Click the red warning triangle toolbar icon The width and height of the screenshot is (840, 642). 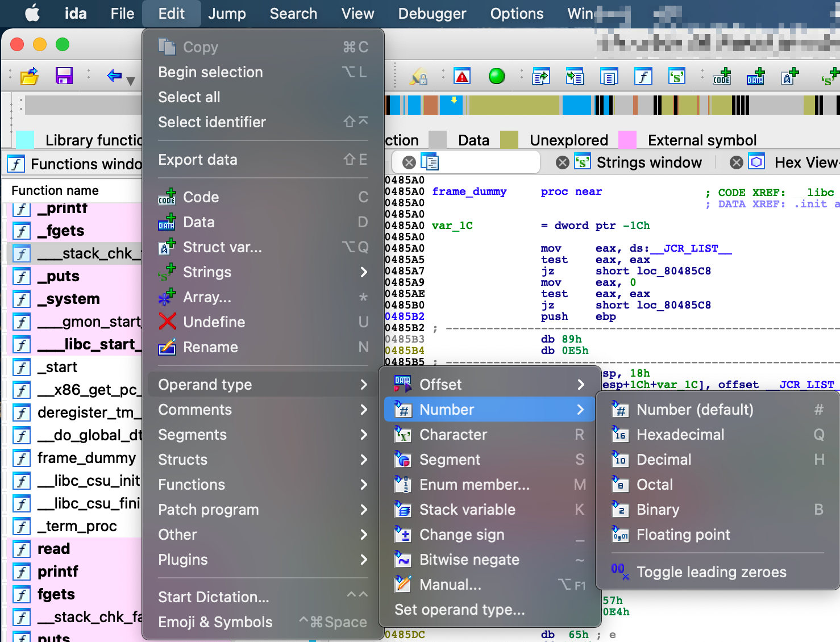pos(462,76)
